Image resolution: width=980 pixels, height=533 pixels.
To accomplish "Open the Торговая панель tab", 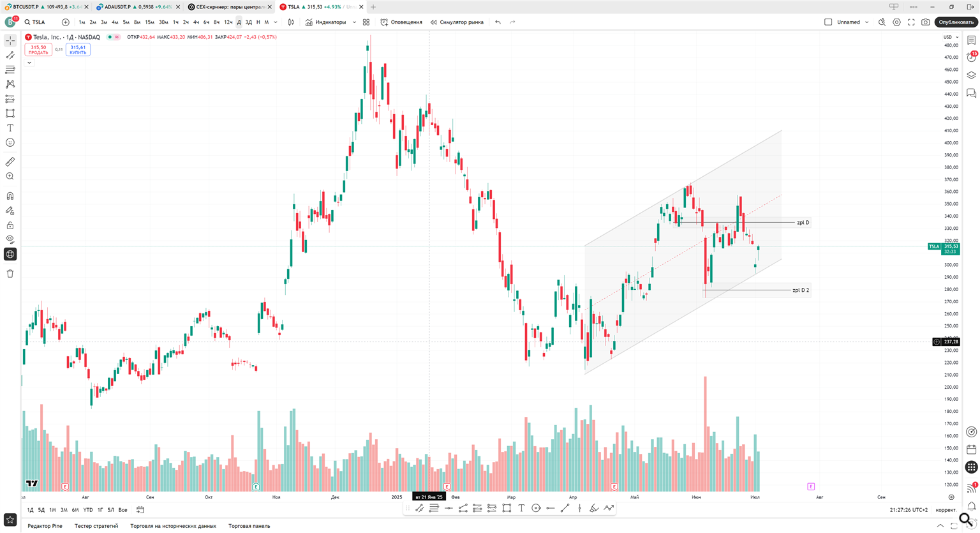I will 249,526.
